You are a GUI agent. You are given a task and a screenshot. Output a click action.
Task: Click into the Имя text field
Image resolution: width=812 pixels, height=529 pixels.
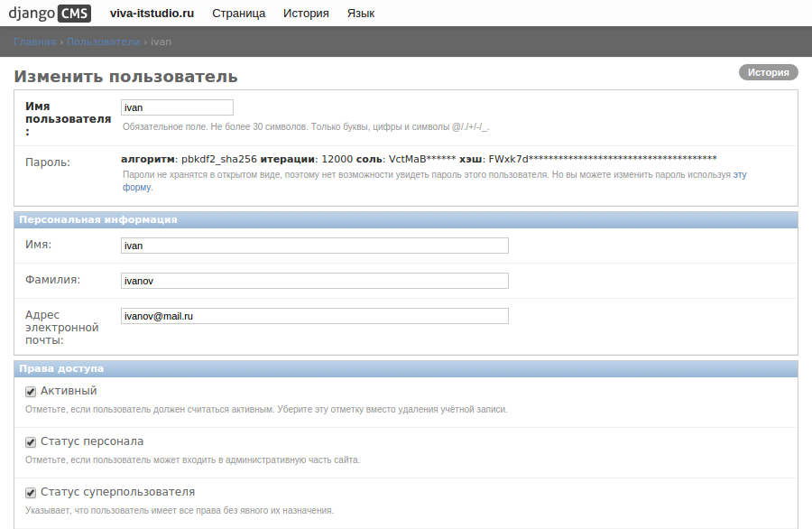tap(314, 246)
